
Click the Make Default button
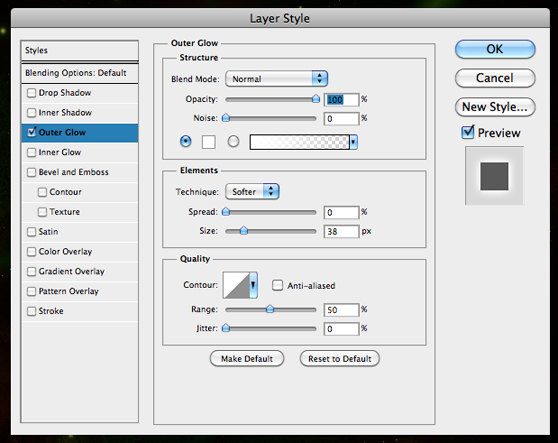click(x=247, y=359)
